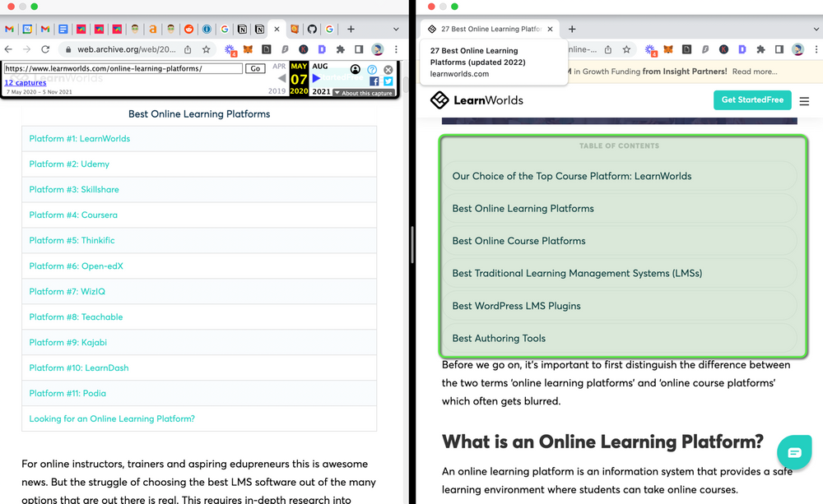Image resolution: width=823 pixels, height=504 pixels.
Task: Click the LearnWorlds logo
Action: (x=476, y=99)
